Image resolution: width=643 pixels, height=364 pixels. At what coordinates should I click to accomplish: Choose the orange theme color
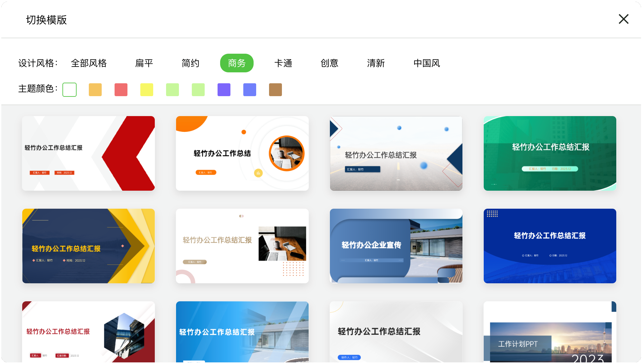[x=95, y=90]
